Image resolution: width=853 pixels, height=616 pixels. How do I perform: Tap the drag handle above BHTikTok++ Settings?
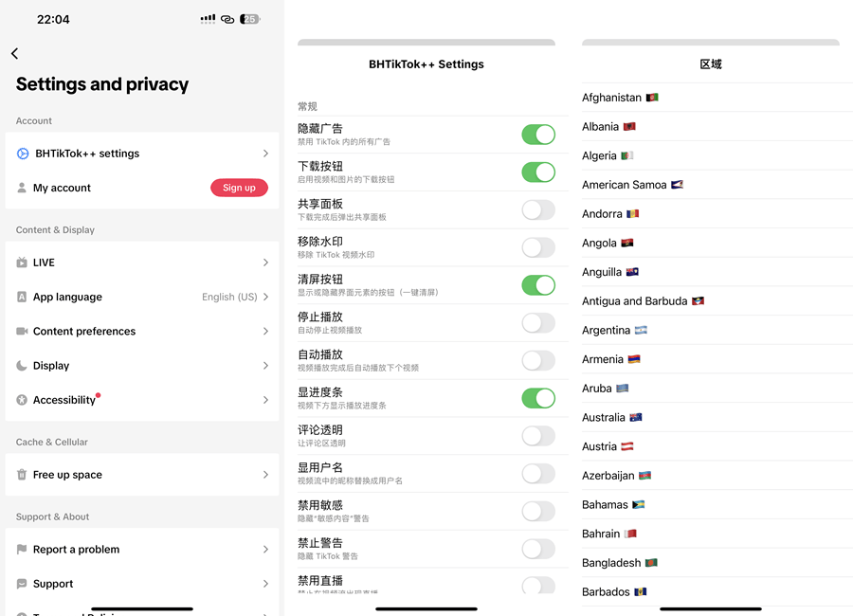[426, 42]
